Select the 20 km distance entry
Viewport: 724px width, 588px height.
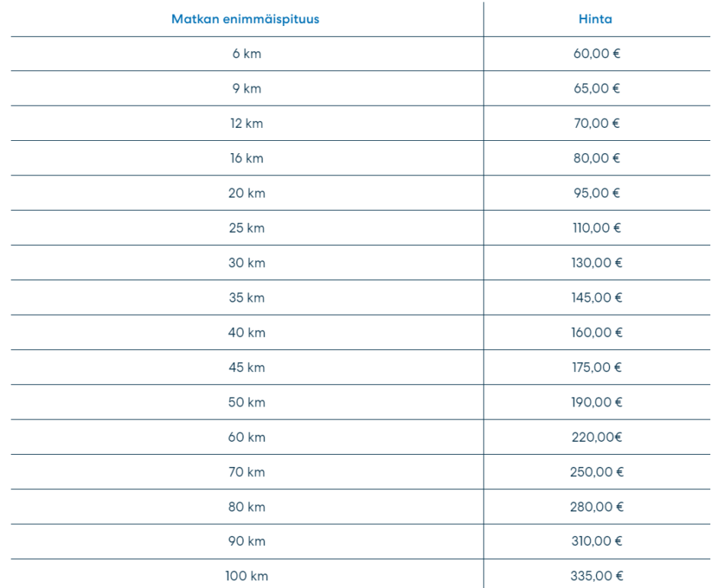coord(246,193)
